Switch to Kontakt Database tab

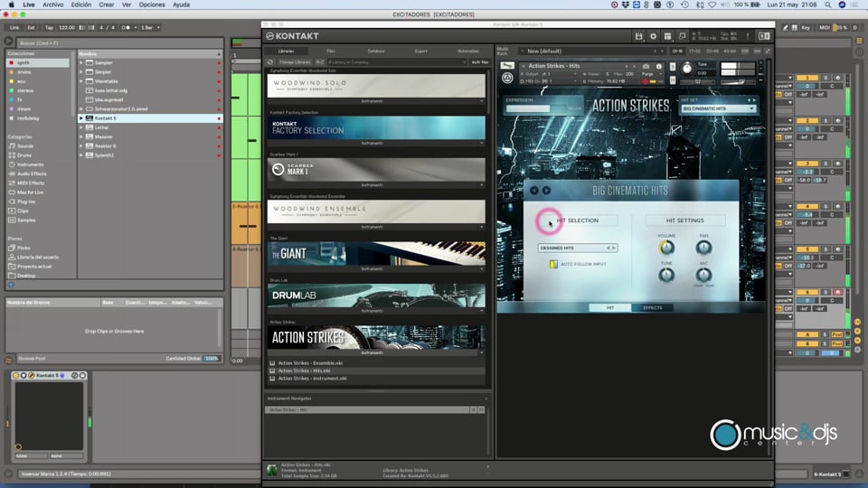[376, 51]
